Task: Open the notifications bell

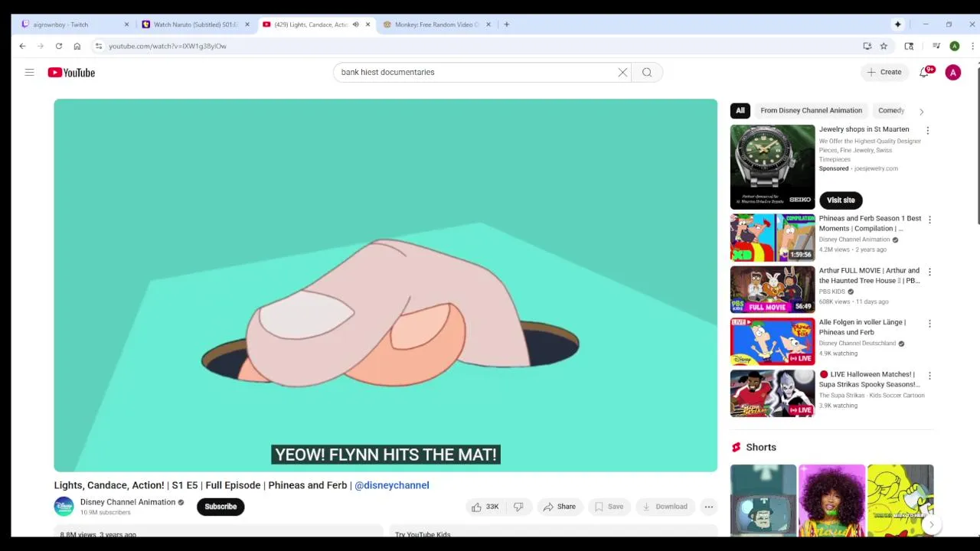Action: (x=924, y=72)
